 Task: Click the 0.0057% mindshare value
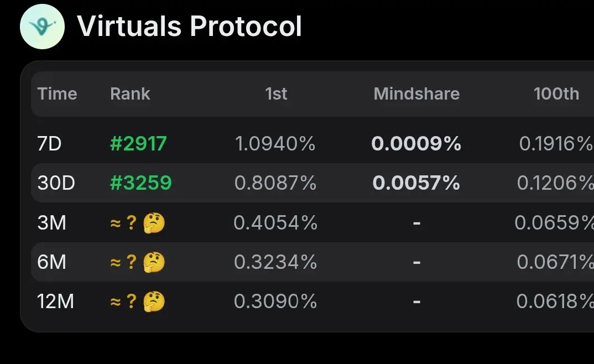click(x=416, y=183)
